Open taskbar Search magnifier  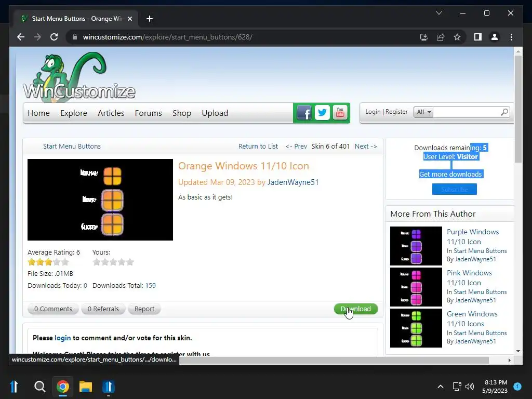coord(39,386)
